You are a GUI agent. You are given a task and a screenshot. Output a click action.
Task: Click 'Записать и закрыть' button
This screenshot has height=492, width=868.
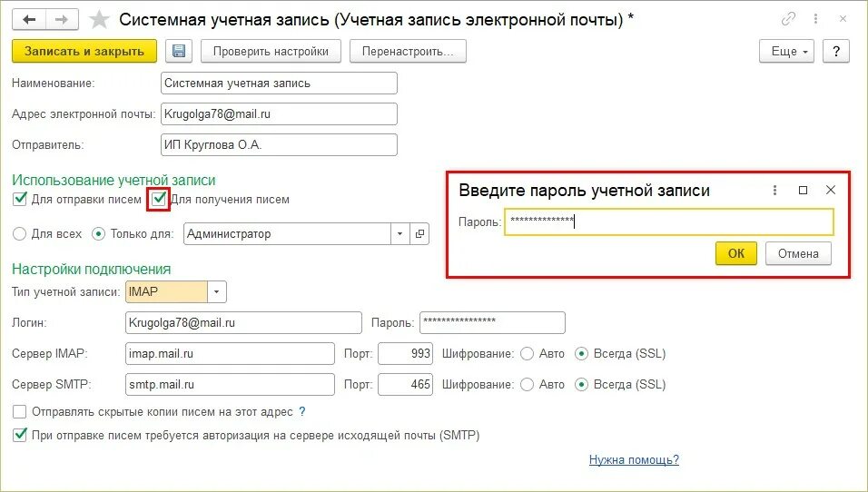[x=84, y=52]
